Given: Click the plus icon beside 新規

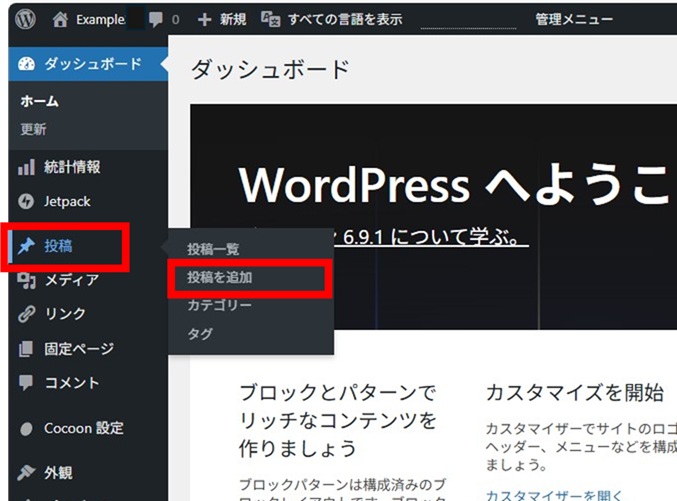Looking at the screenshot, I should 204,18.
